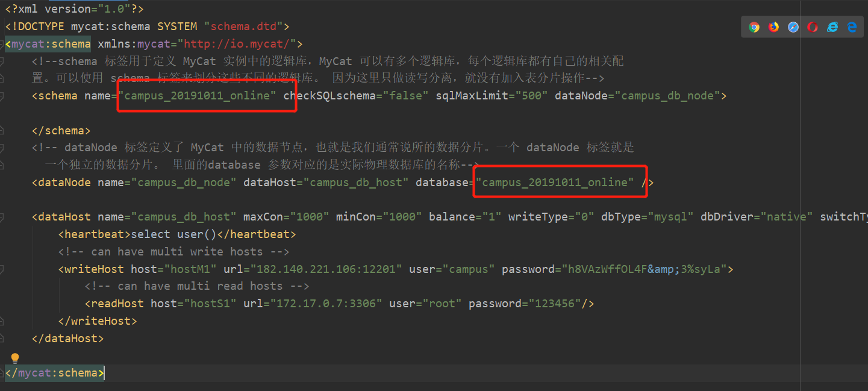Place cursor in xml version="1.0" declaration

click(75, 9)
